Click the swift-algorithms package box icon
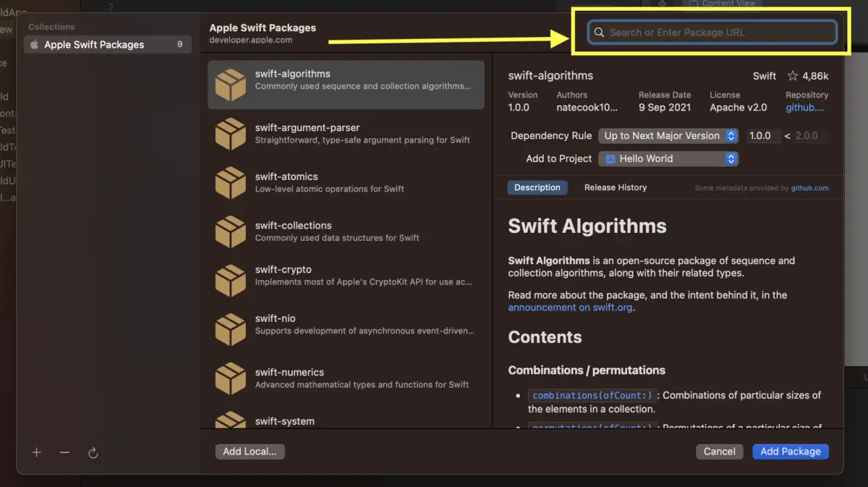 point(231,85)
